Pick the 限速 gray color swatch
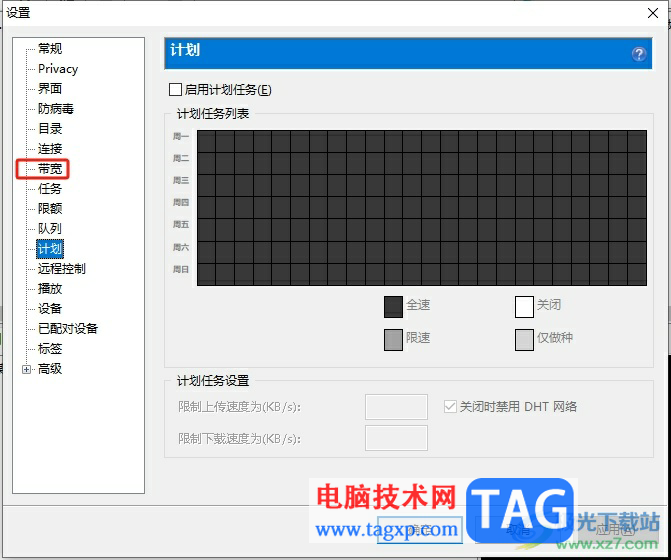This screenshot has height=560, width=671. (393, 340)
